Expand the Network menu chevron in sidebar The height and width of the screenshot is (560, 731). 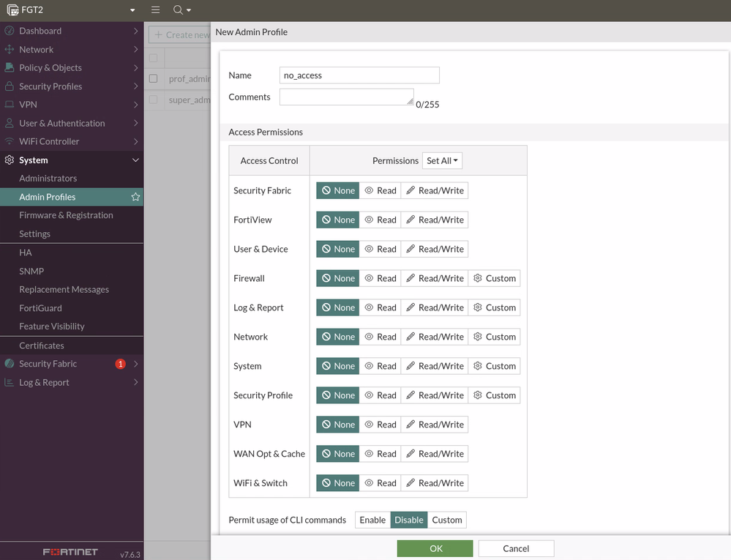pyautogui.click(x=135, y=50)
